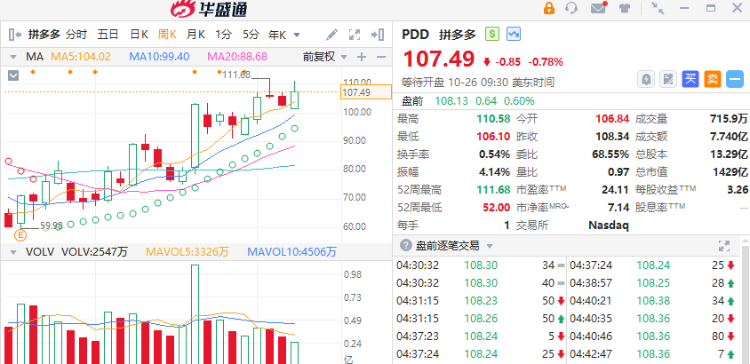Open the messages envelope icon
Image resolution: width=750 pixels, height=364 pixels.
598,8
